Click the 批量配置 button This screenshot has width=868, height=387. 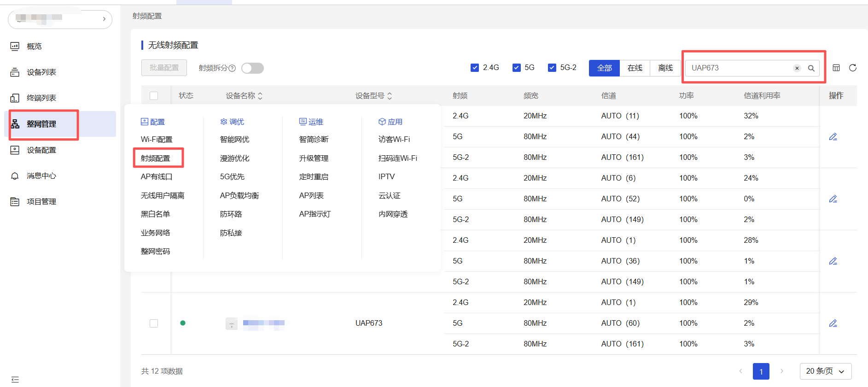164,68
